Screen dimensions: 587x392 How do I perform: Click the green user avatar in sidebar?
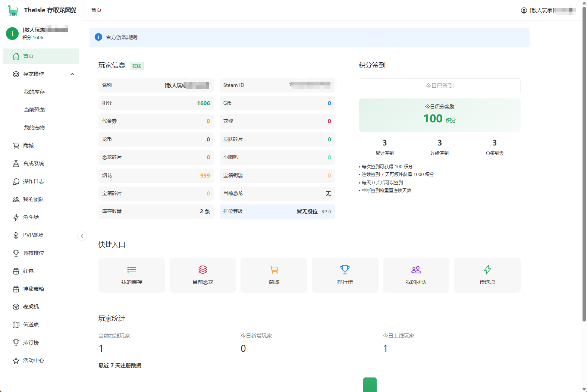point(12,34)
